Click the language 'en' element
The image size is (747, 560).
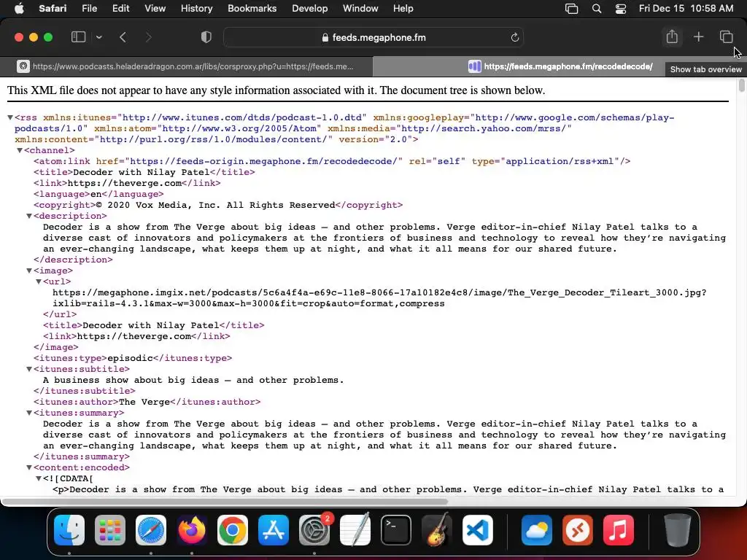click(x=98, y=194)
